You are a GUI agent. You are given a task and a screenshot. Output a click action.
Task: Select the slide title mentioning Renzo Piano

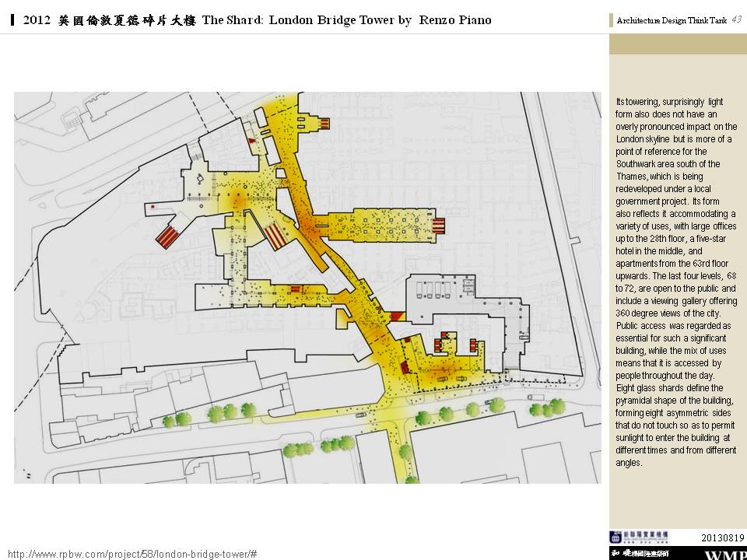(x=258, y=20)
